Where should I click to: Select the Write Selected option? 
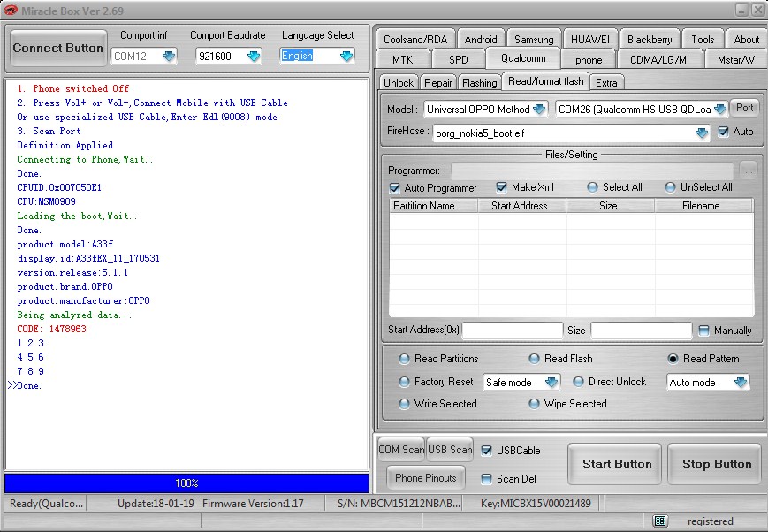tap(404, 404)
